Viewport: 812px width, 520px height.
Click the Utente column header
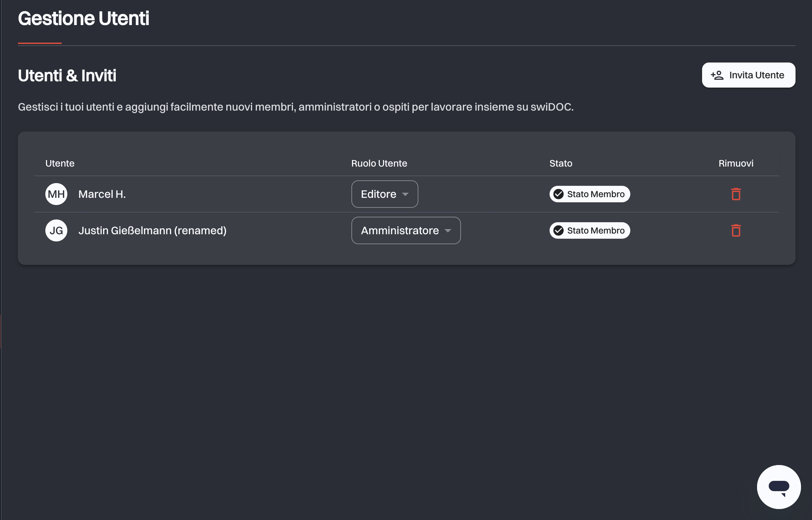pos(60,163)
